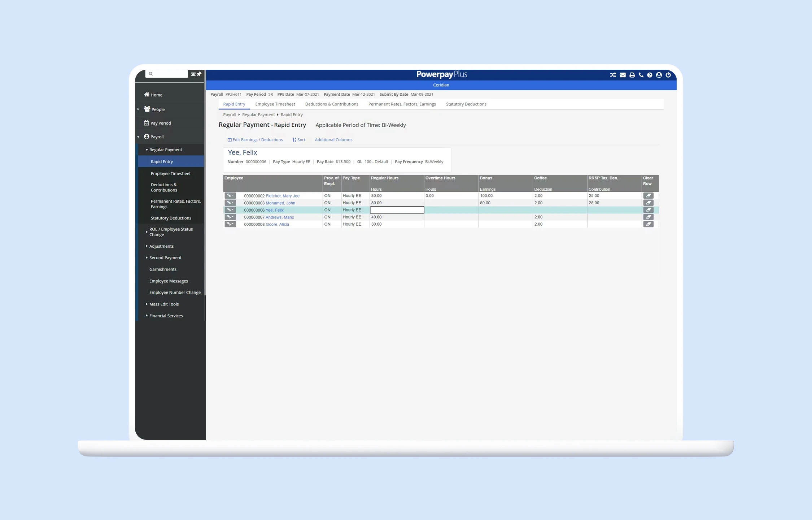This screenshot has width=812, height=520.
Task: Open the messages envelope icon
Action: pyautogui.click(x=623, y=75)
